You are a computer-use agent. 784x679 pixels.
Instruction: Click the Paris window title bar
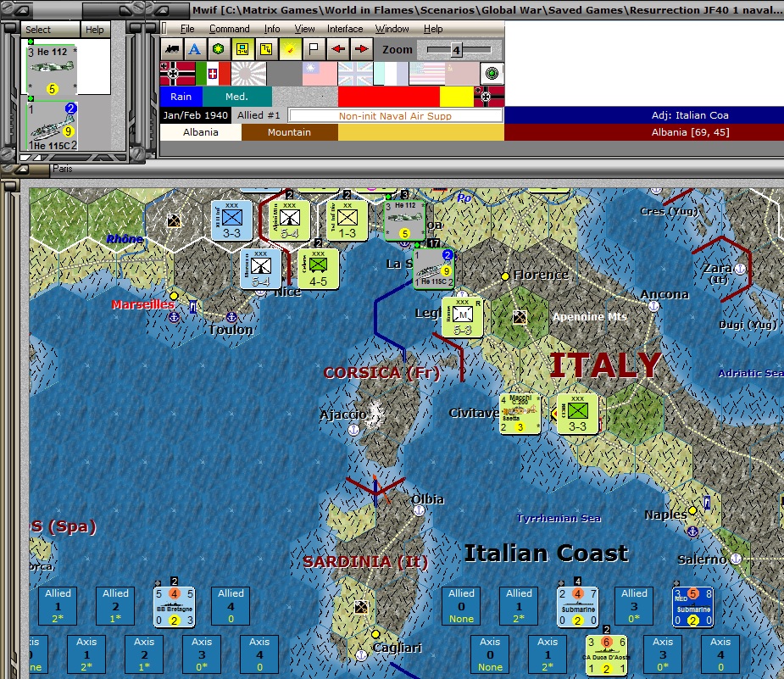pyautogui.click(x=400, y=169)
